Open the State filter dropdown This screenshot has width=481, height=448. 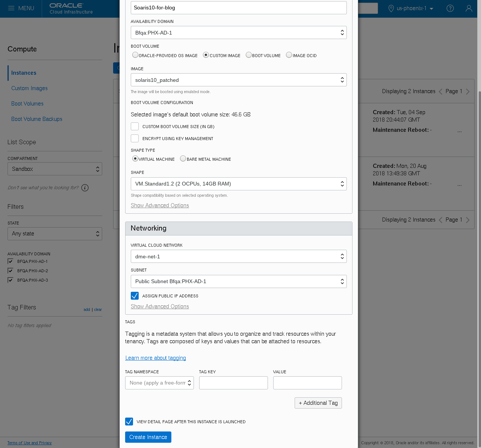coord(55,234)
